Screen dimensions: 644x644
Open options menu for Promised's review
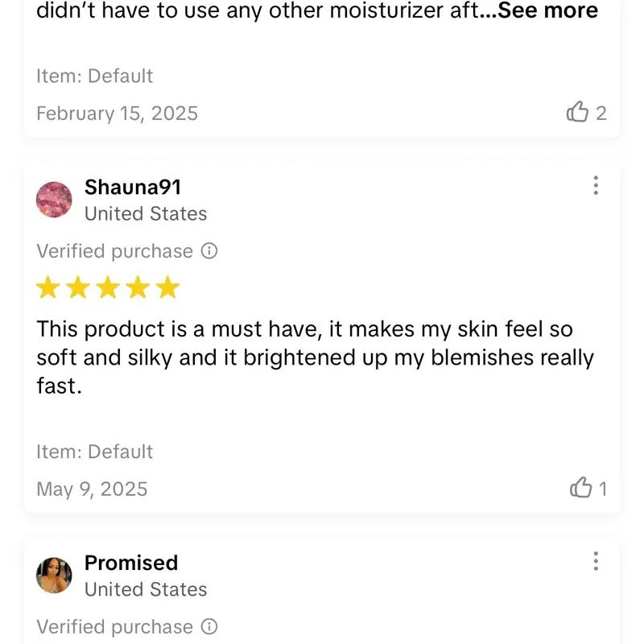(x=596, y=561)
